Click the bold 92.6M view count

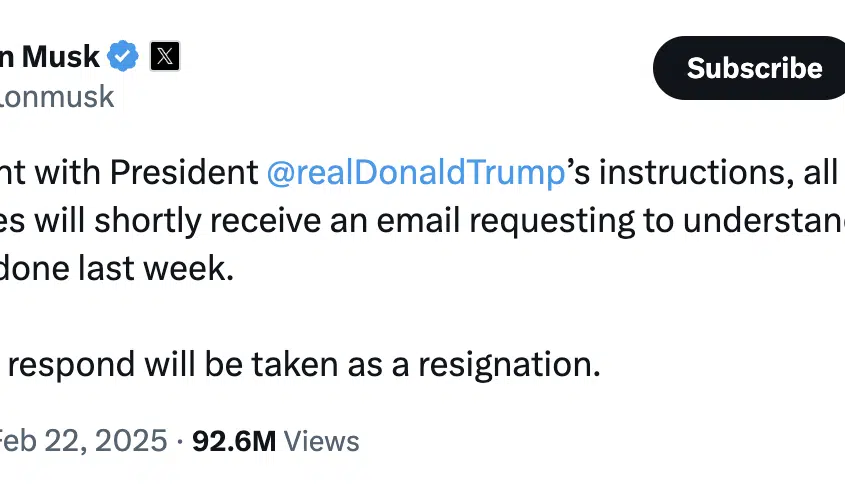234,441
